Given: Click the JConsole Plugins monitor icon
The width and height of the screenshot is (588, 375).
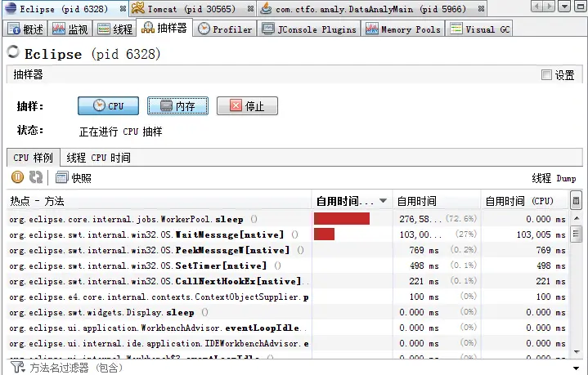Looking at the screenshot, I should [x=267, y=29].
